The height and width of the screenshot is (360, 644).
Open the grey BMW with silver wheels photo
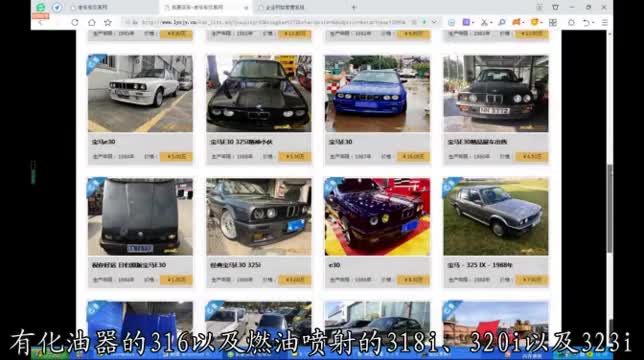click(x=259, y=217)
